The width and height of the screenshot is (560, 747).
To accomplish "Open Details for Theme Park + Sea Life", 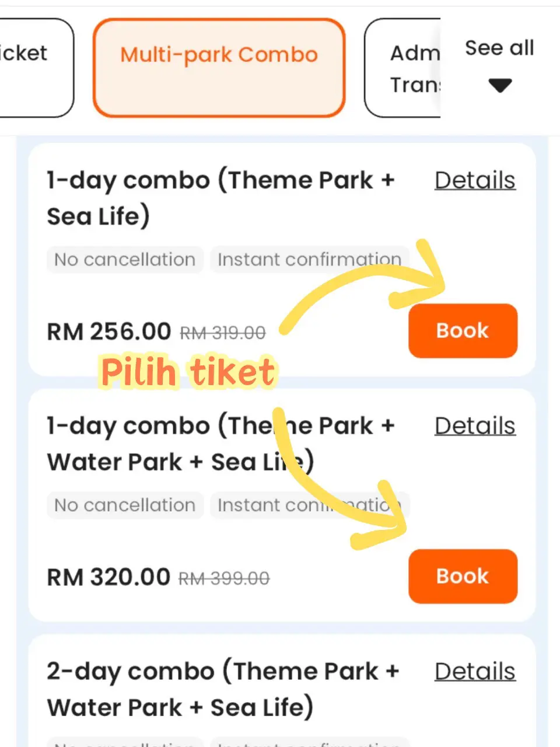I will click(x=475, y=180).
